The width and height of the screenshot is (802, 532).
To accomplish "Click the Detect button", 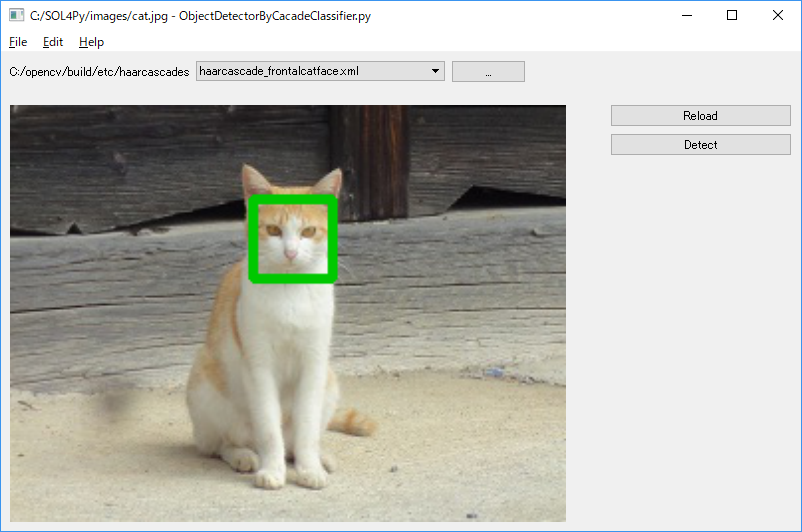I will [x=700, y=145].
